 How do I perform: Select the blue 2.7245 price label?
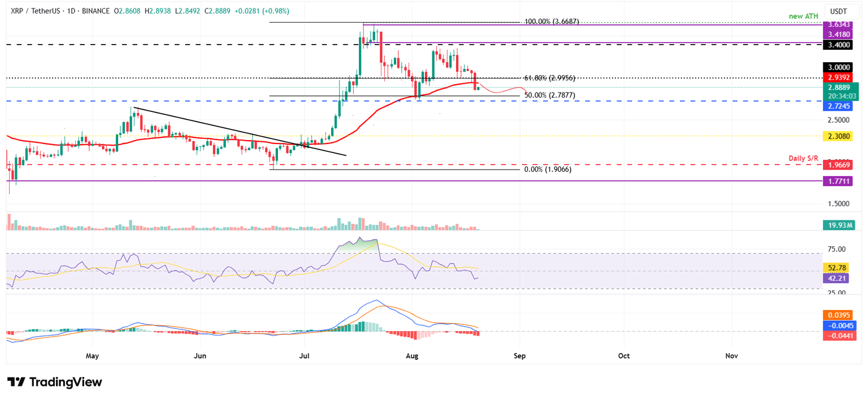coord(839,106)
